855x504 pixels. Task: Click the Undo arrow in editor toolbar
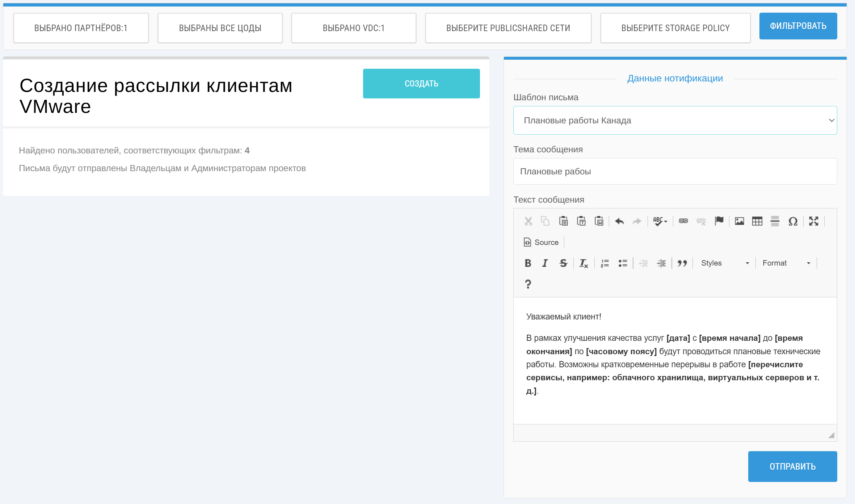coord(619,221)
